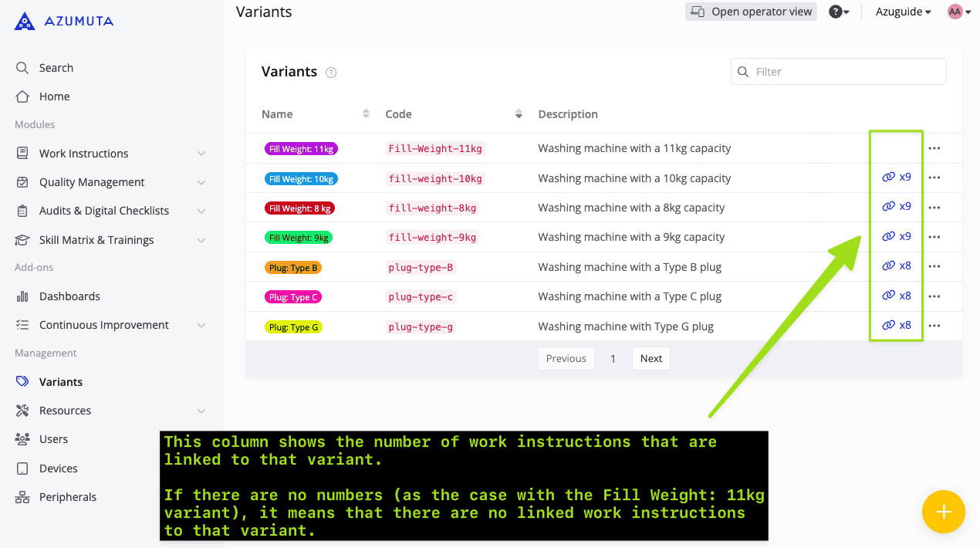Sort variants by the Name column
Viewport: 980px width, 548px height.
[365, 114]
